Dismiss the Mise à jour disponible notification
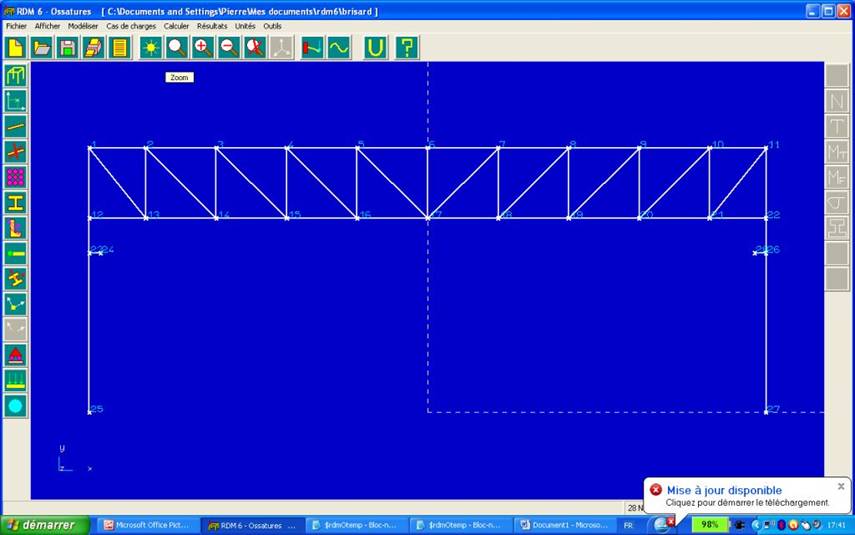855x535 pixels. pyautogui.click(x=841, y=486)
